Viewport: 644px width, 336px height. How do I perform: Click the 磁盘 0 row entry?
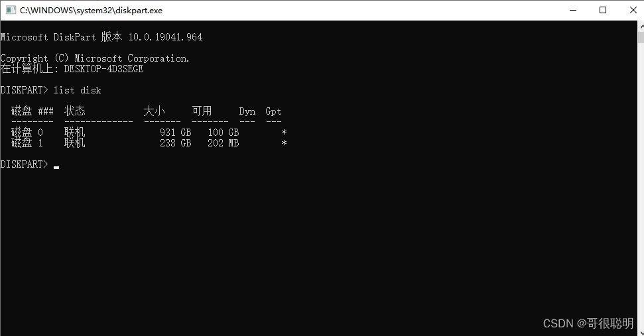click(149, 133)
